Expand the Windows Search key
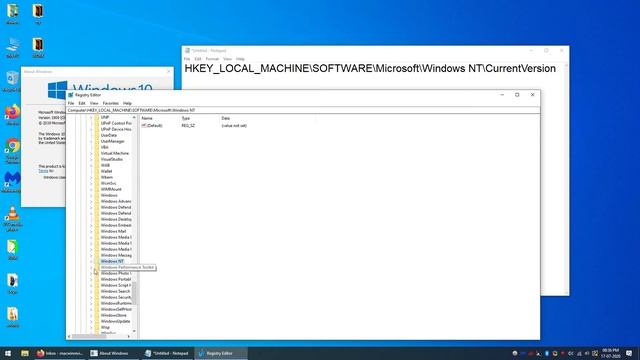640x360 pixels. point(91,291)
